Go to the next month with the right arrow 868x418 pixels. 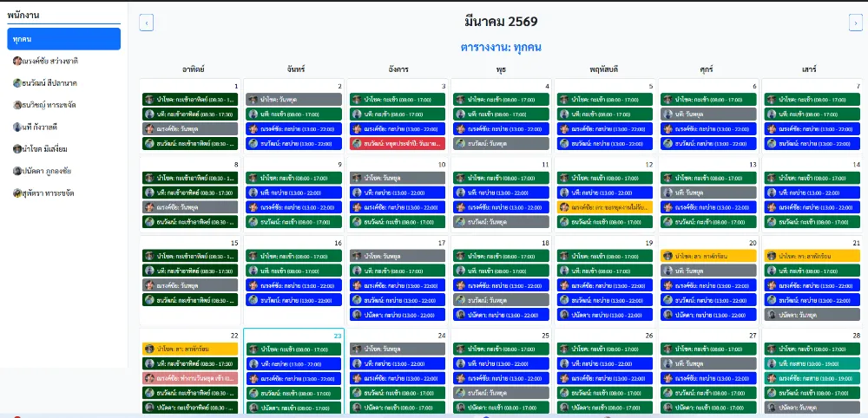[855, 23]
